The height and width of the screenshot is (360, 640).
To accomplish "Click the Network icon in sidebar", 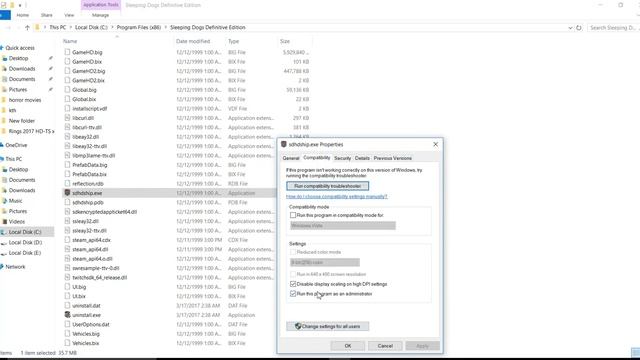I will (x=2, y=267).
